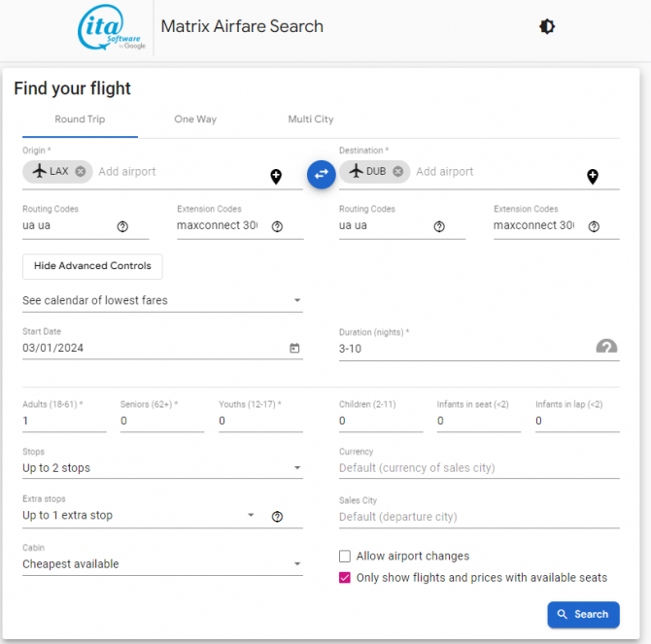Viewport: 651px width, 644px height.
Task: Click the Destination Add airport field
Action: [498, 172]
